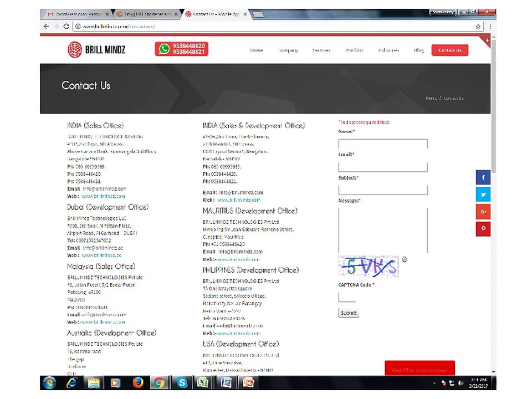The image size is (532, 399).
Task: Open the Windows Start menu
Action: (49, 383)
